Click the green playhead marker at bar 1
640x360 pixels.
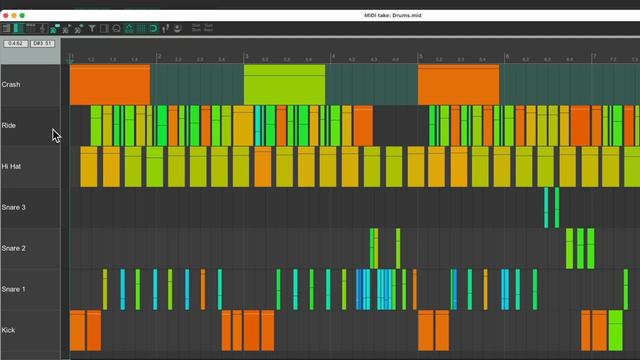pyautogui.click(x=70, y=60)
